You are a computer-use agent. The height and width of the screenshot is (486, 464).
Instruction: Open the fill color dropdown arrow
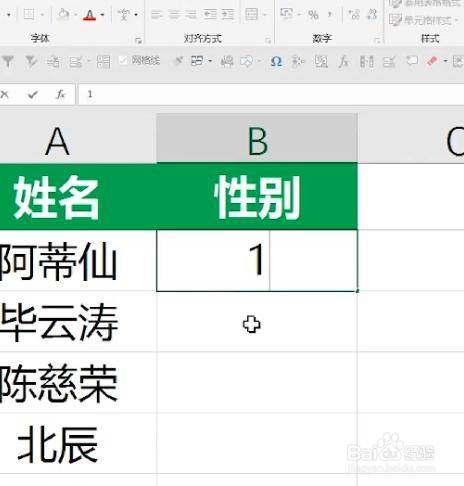75,15
